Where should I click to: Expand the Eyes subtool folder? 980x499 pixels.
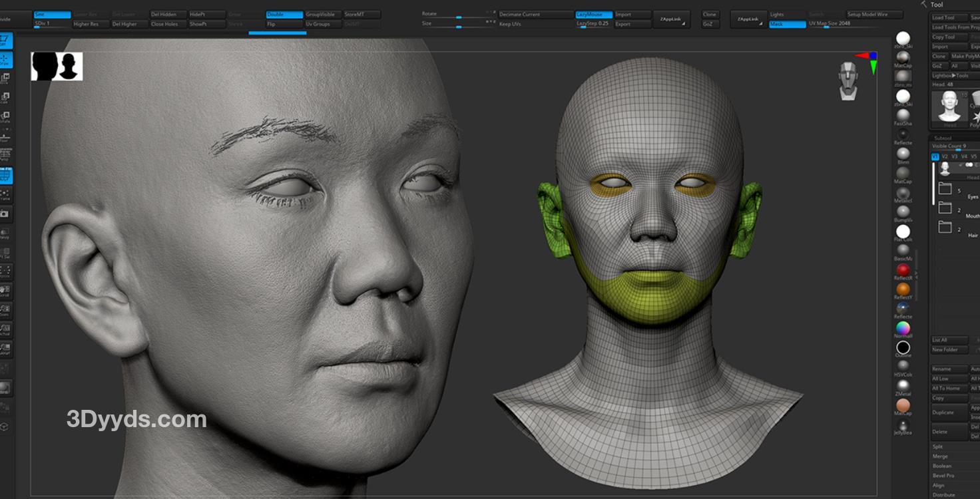coord(945,189)
